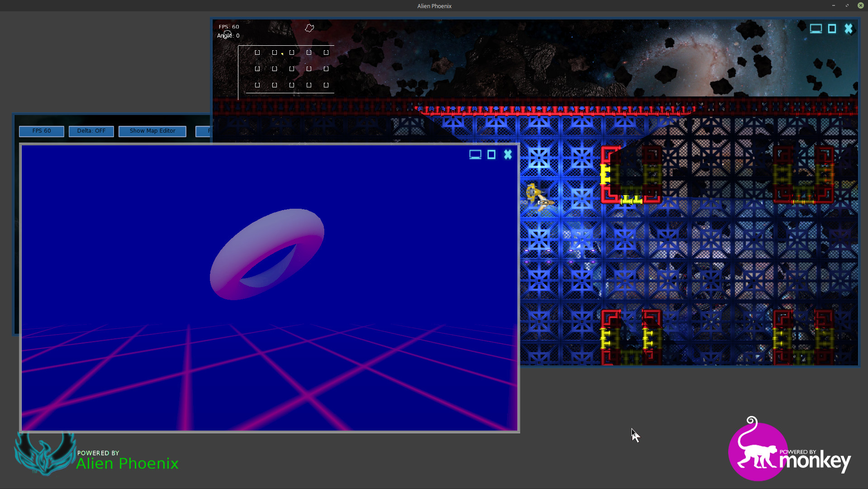Click the center square of the white grid

292,69
